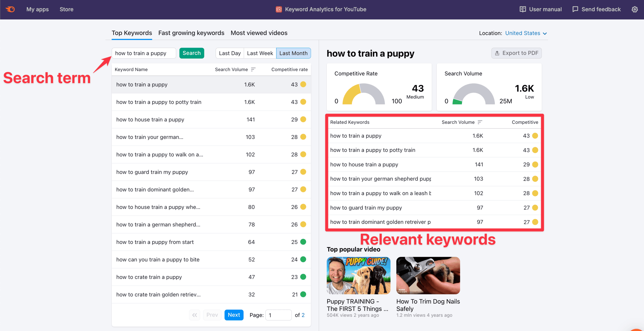Viewport: 644px width, 331px height.
Task: Open the United States location dropdown
Action: point(526,33)
